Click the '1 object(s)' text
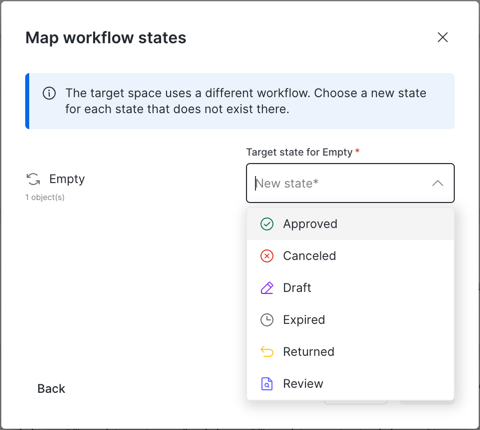This screenshot has height=430, width=480. point(45,197)
